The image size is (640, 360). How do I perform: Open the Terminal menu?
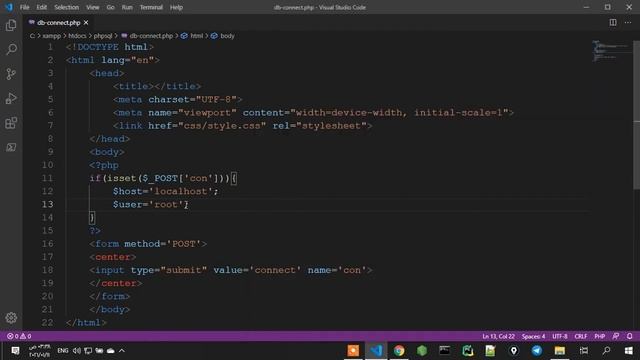151,7
